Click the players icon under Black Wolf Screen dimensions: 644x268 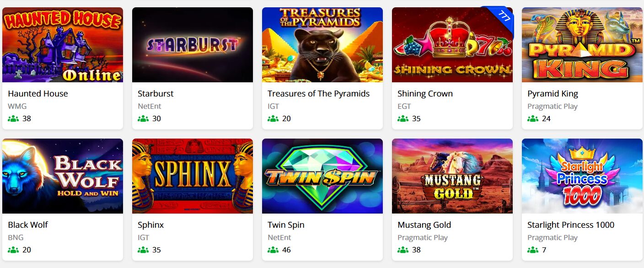pyautogui.click(x=13, y=250)
